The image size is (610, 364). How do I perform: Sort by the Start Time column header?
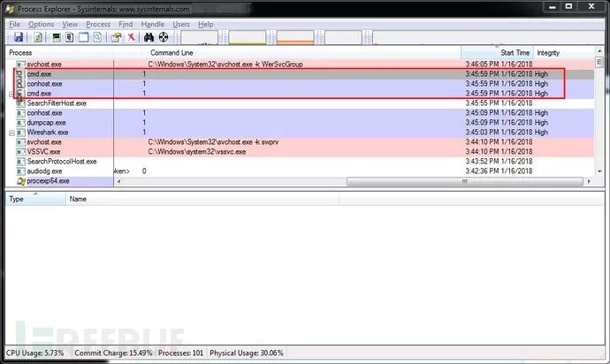[x=497, y=53]
